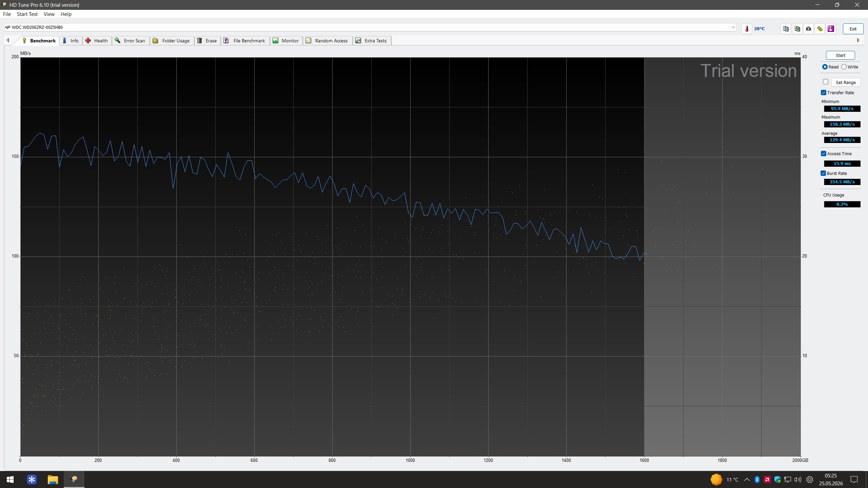Image resolution: width=868 pixels, height=488 pixels.
Task: Switch to the Random Access tab
Action: tap(328, 41)
